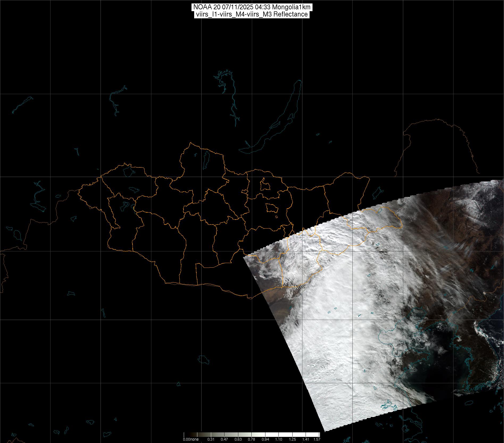Click the 0.31 value on the color scale
Screen dimensions: 504x443
click(211, 439)
